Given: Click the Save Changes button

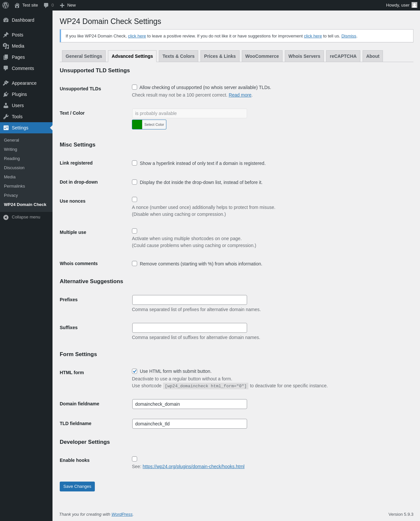Looking at the screenshot, I should tap(77, 487).
